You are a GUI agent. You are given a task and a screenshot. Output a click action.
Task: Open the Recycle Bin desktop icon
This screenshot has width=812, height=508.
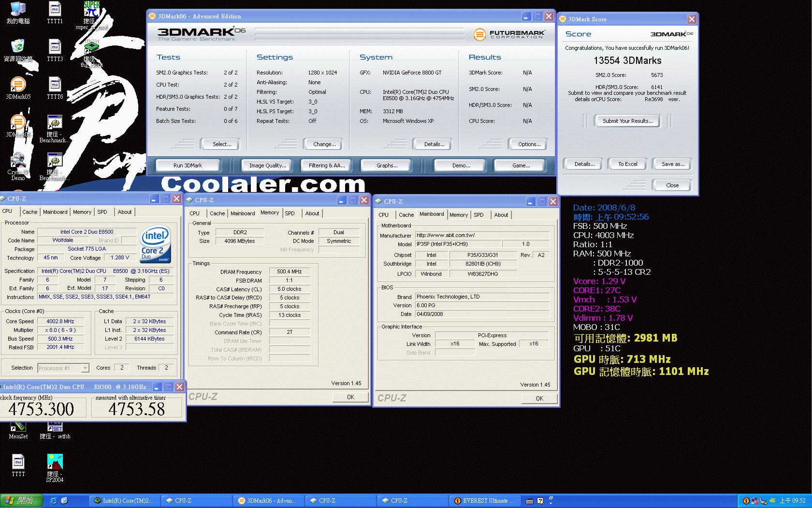(x=18, y=50)
